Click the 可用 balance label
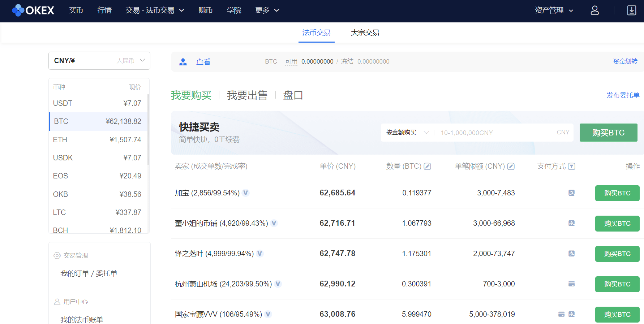 (x=291, y=62)
